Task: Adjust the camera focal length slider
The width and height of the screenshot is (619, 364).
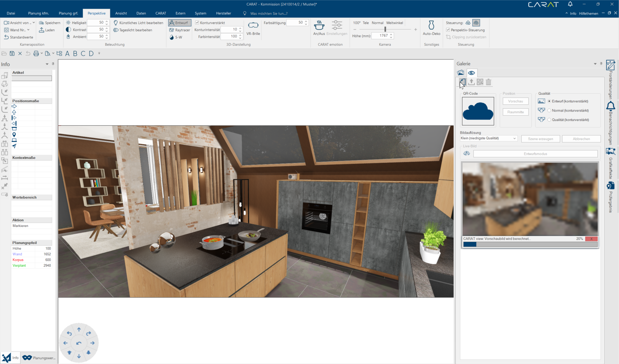Action: (x=385, y=29)
